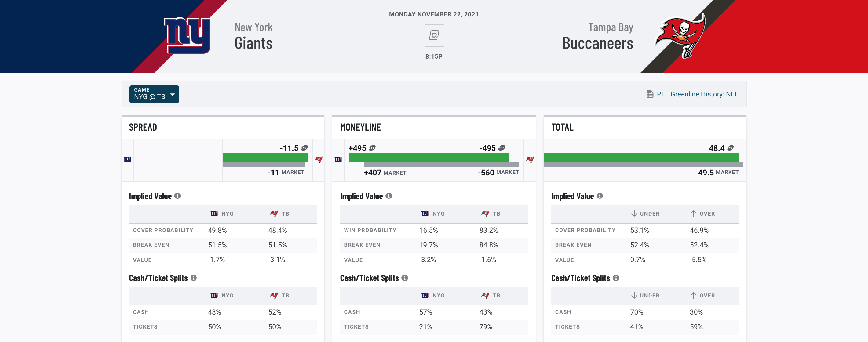This screenshot has height=342, width=868.
Task: Click TB win probability 83.2%
Action: (x=489, y=230)
